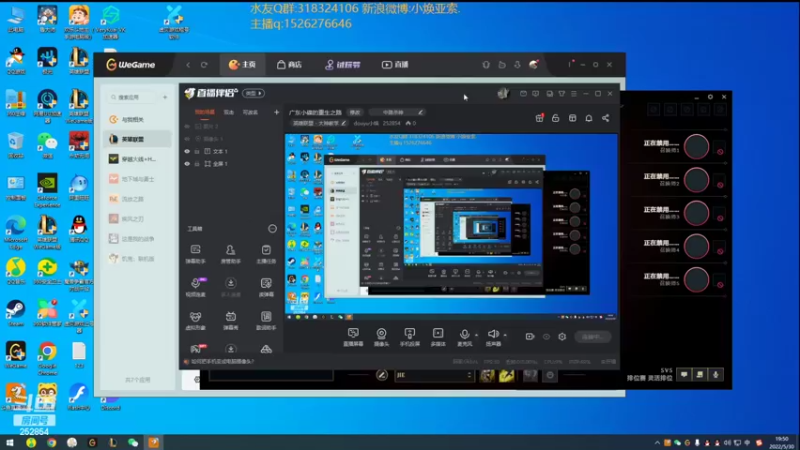Screen dimensions: 800x450
Task: Add an app with the WeGame plus
Action: coord(165,97)
